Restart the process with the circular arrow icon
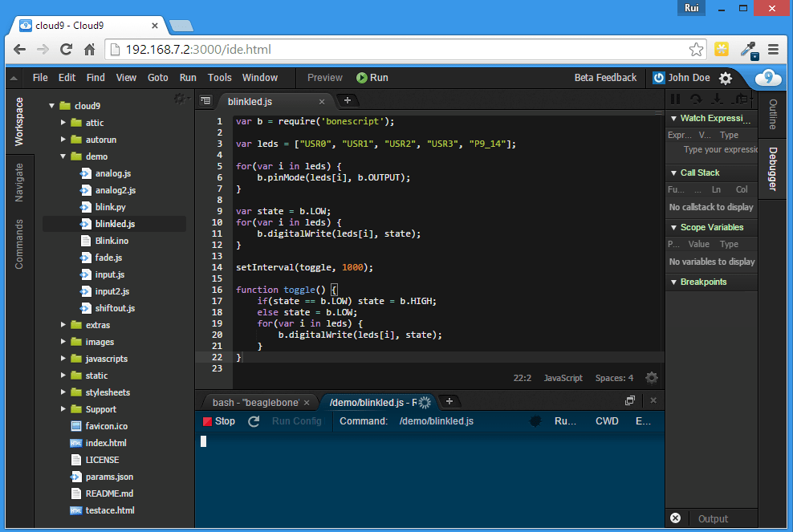The height and width of the screenshot is (532, 793). (251, 420)
